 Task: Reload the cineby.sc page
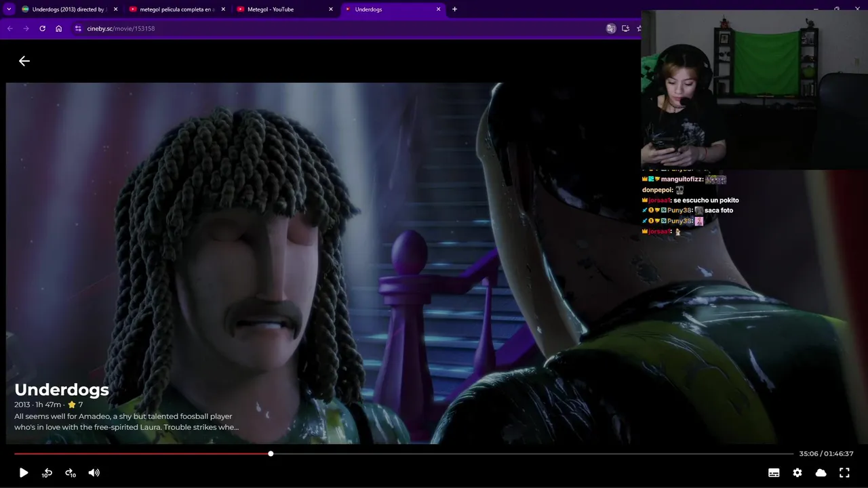42,28
